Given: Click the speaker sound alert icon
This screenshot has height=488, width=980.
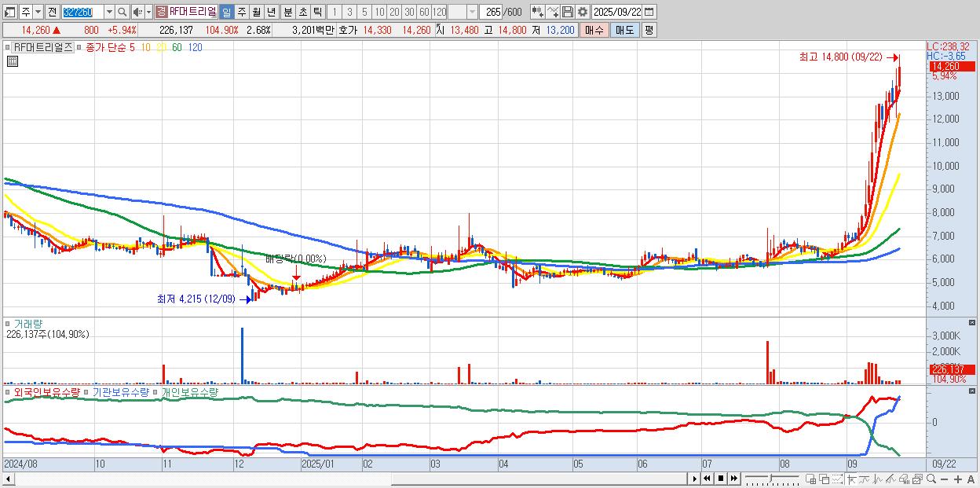Looking at the screenshot, I should click(137, 12).
